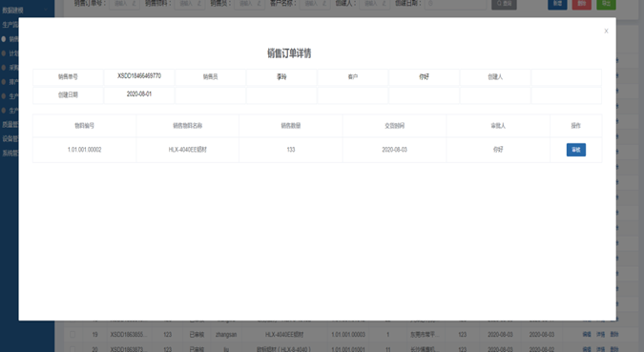
Task: Click the 销售物料名称 column header
Action: click(188, 126)
